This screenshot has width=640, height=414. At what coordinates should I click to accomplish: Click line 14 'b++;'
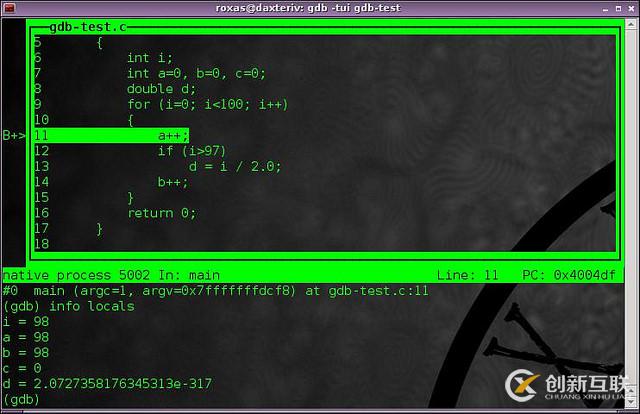[x=173, y=182]
